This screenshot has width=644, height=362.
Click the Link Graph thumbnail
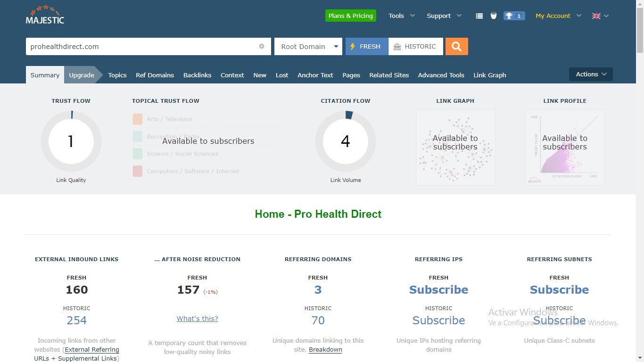pyautogui.click(x=455, y=147)
